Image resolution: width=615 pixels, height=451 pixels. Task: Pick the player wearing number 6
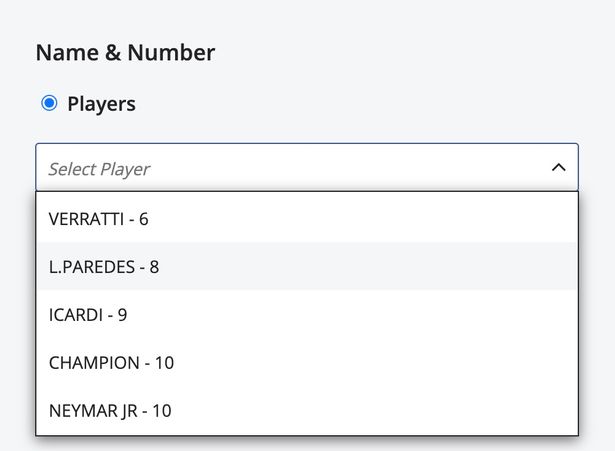(98, 218)
